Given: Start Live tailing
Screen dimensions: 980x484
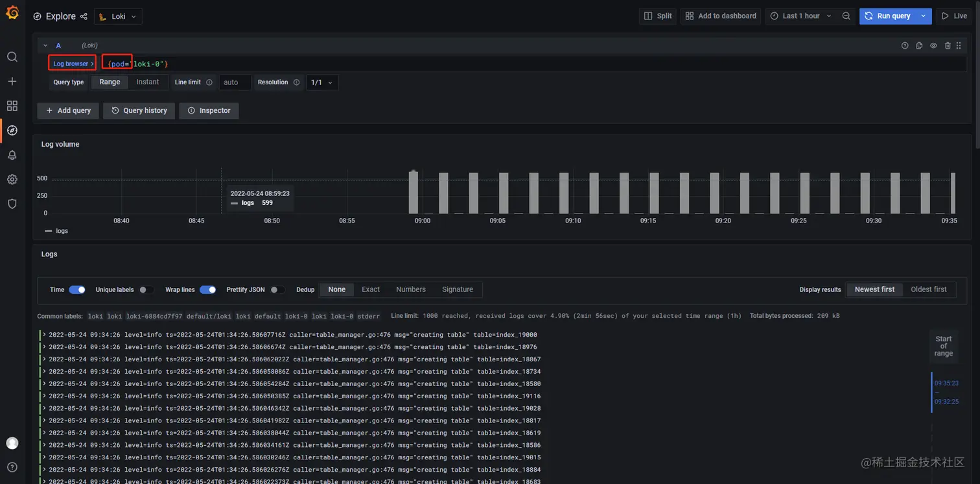Looking at the screenshot, I should 954,16.
